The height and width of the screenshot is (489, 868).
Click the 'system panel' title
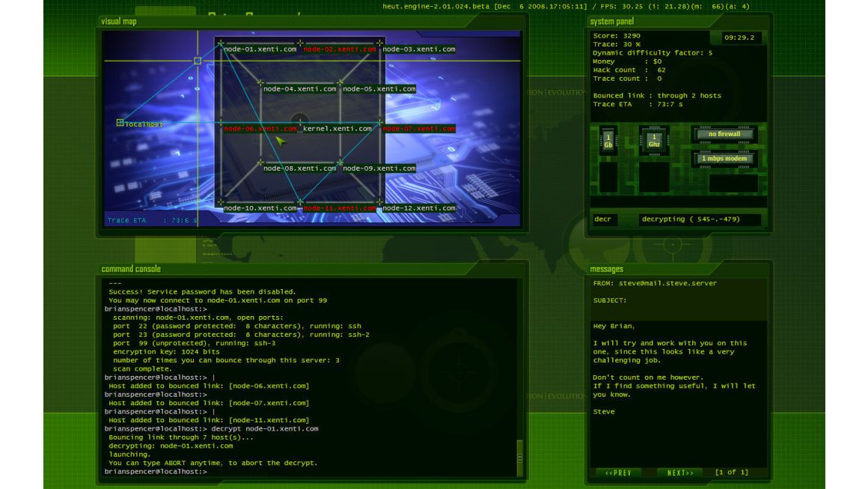pyautogui.click(x=611, y=22)
